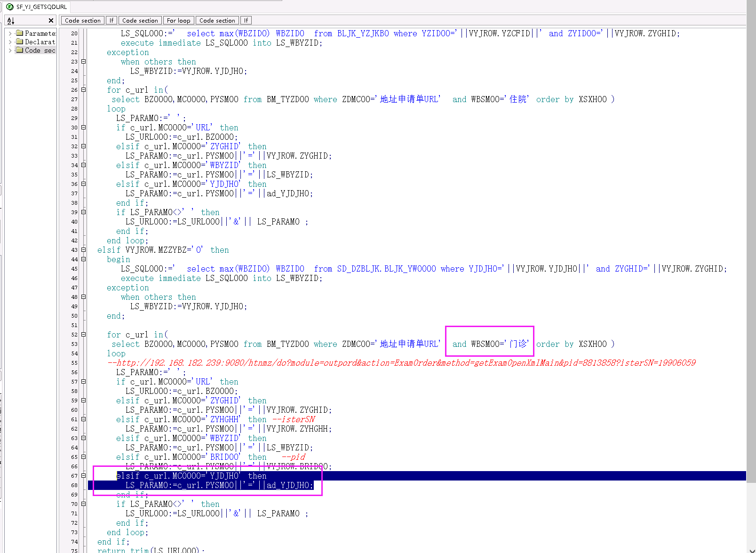Collapse the fold marker at line 63
The width and height of the screenshot is (756, 553).
click(83, 438)
